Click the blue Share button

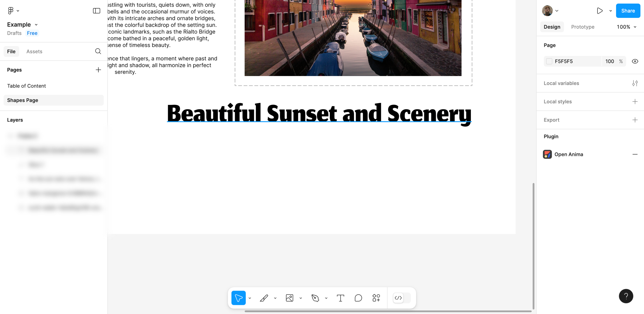click(x=628, y=11)
